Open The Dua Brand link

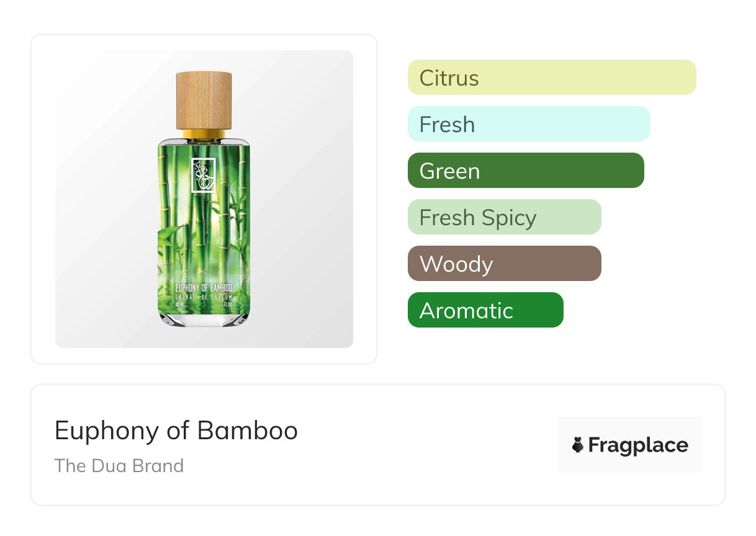(119, 466)
